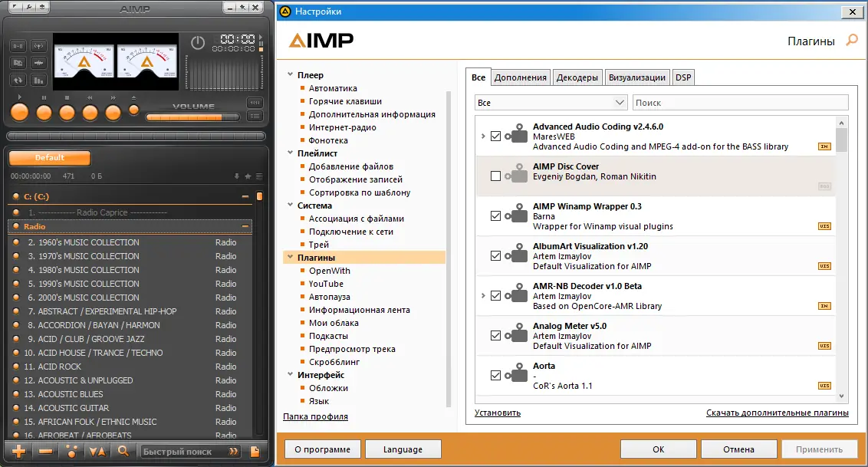Click the track seek progress bar

[x=136, y=136]
